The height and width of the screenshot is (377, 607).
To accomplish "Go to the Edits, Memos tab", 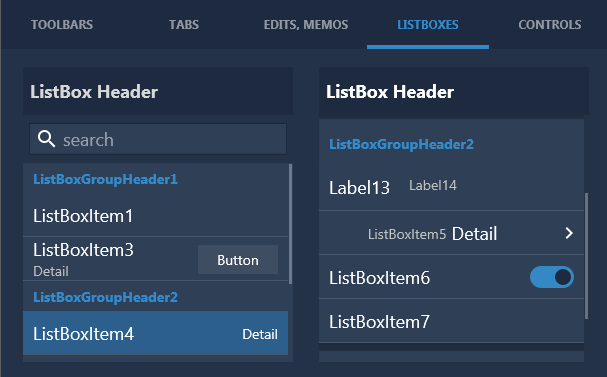I will (x=306, y=25).
